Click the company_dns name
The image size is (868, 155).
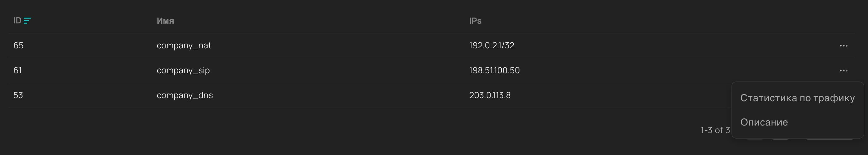tap(184, 95)
